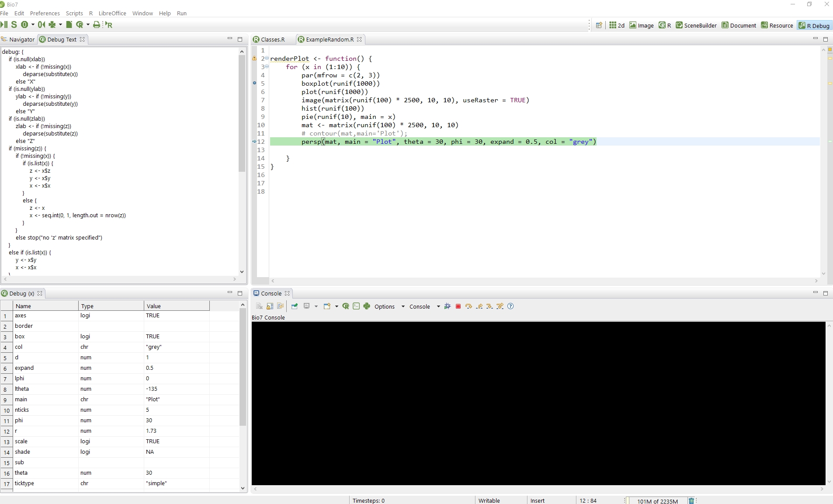Click the step over debug icon

[x=469, y=306]
